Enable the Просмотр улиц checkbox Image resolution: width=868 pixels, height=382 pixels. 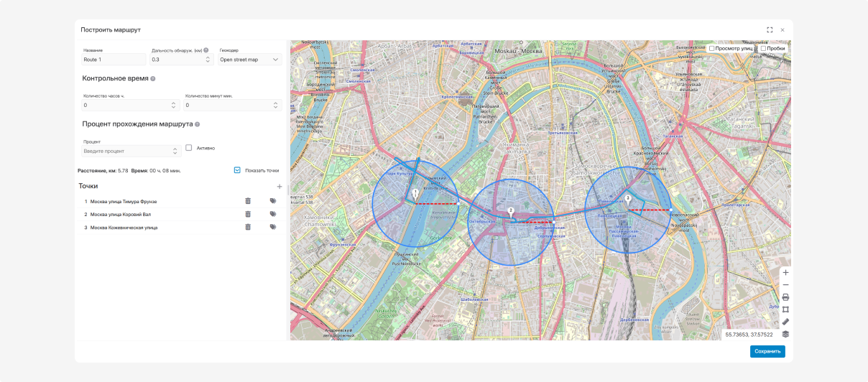click(x=712, y=49)
